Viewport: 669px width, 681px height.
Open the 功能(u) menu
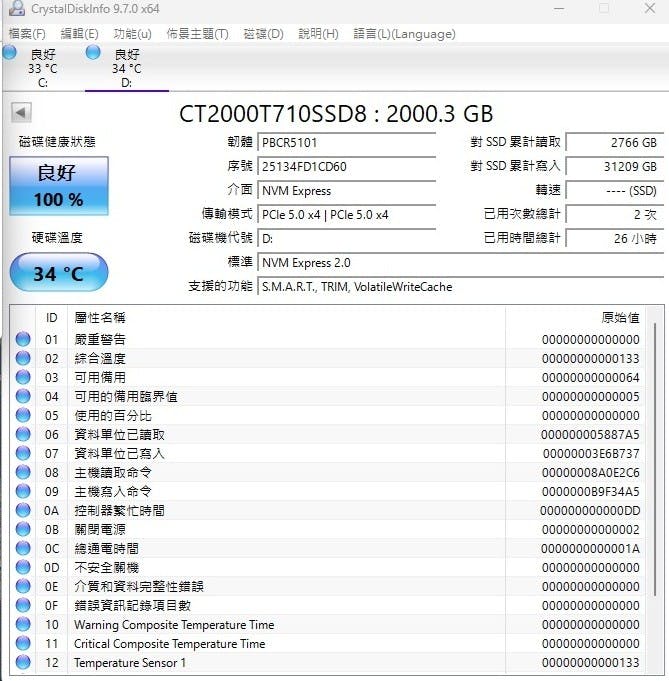pyautogui.click(x=132, y=34)
